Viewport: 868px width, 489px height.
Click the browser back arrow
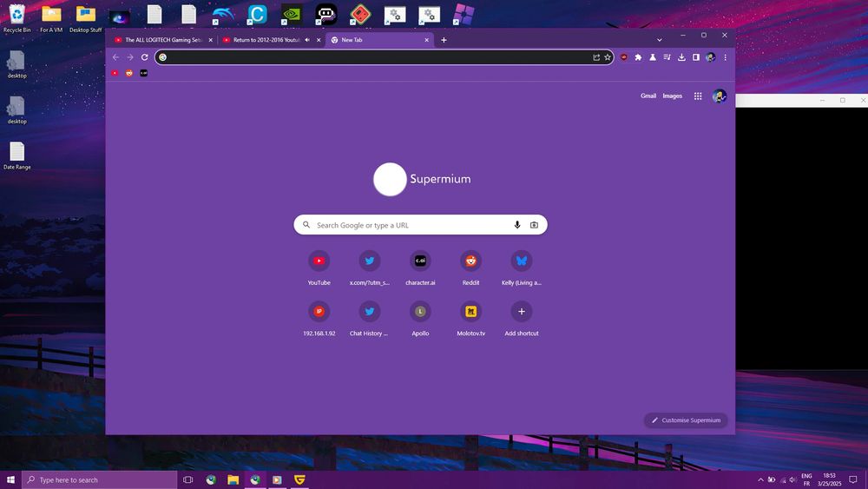point(115,57)
